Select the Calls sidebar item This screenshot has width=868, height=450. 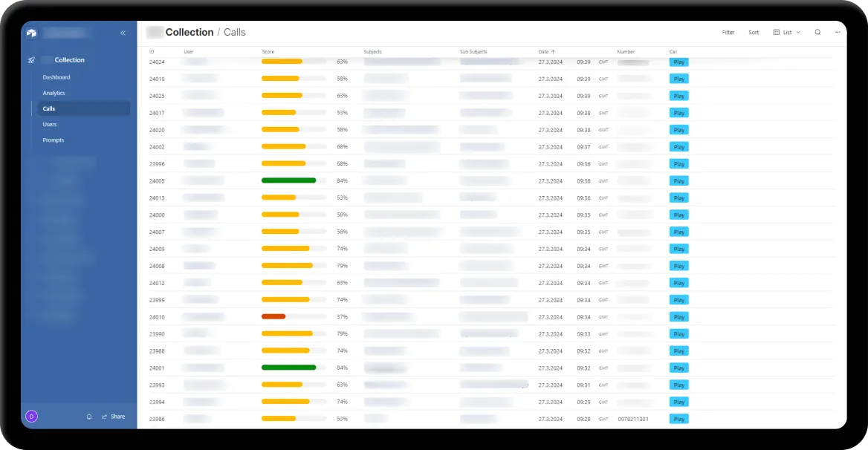(x=83, y=109)
